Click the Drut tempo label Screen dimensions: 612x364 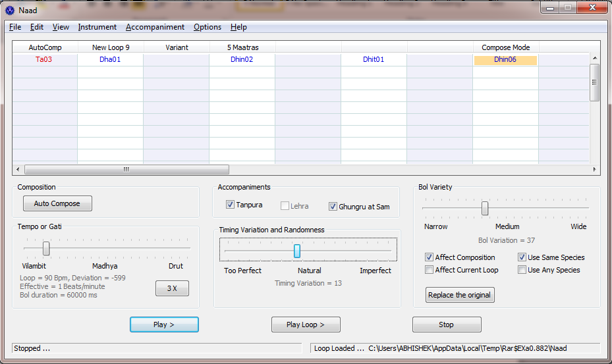tap(176, 266)
